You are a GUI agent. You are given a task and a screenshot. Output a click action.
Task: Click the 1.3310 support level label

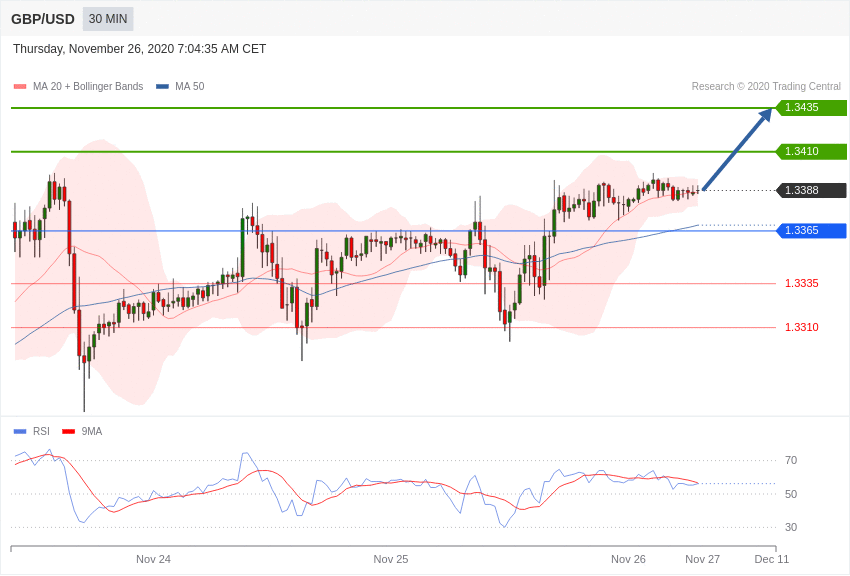coord(802,327)
